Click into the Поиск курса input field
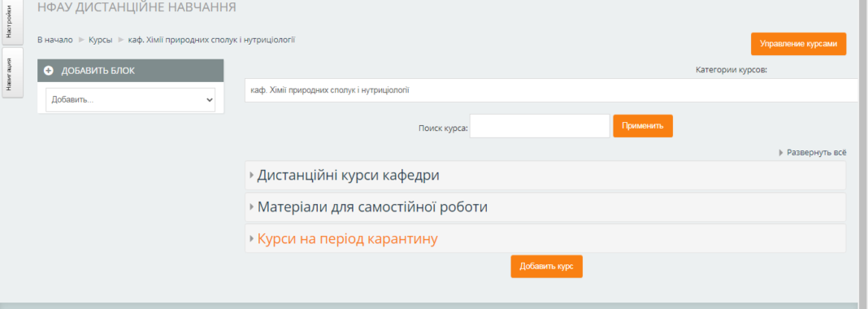Viewport: 868px width, 309px height. coord(540,126)
